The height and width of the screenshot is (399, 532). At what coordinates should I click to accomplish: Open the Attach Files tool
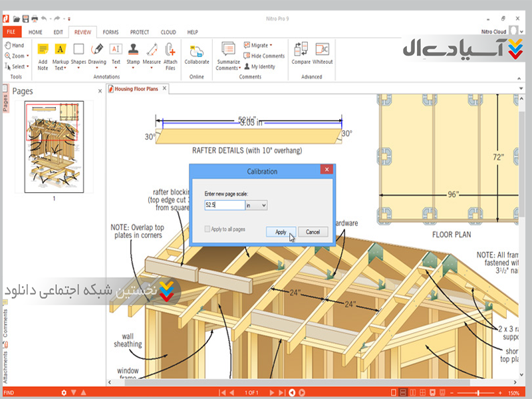coord(170,50)
